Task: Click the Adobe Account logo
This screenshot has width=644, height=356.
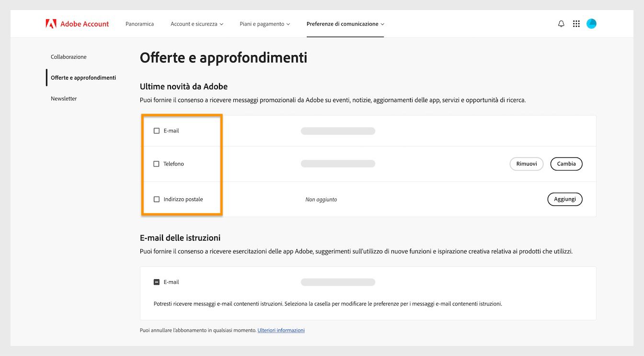Action: click(77, 24)
